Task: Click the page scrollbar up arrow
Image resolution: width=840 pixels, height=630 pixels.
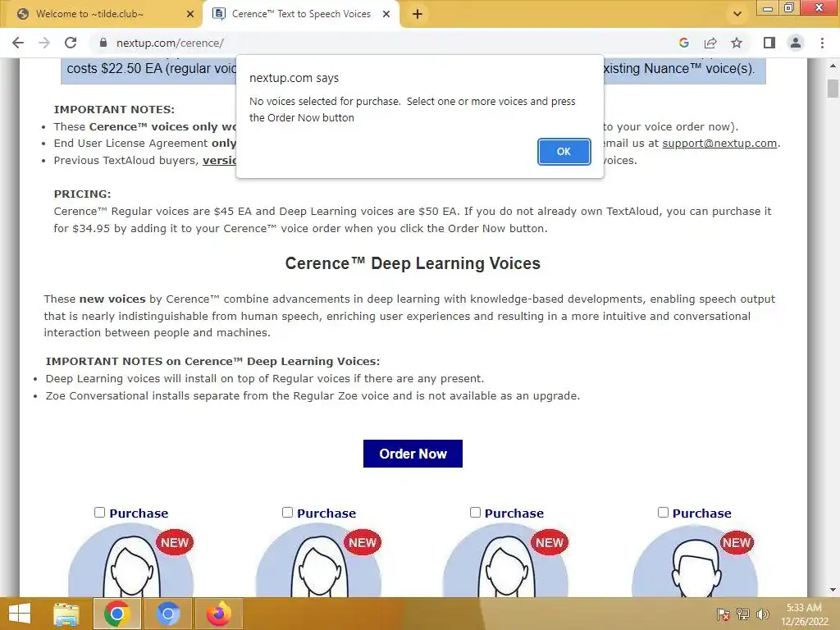Action: [x=833, y=66]
